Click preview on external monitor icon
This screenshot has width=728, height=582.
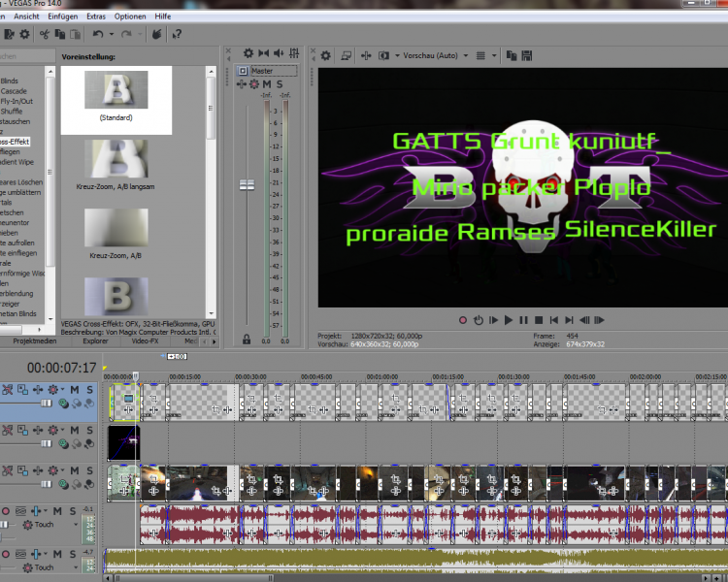point(346,55)
